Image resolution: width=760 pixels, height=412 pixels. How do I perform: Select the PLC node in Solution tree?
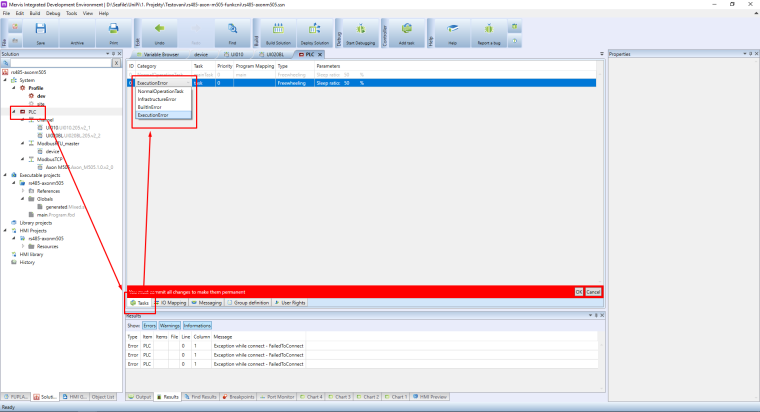32,112
